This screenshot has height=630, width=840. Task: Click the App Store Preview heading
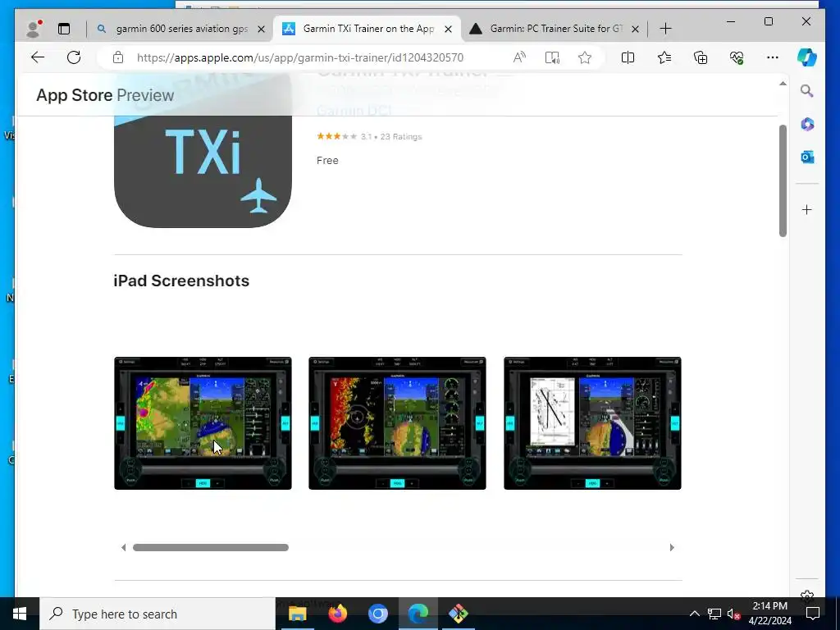tap(105, 95)
